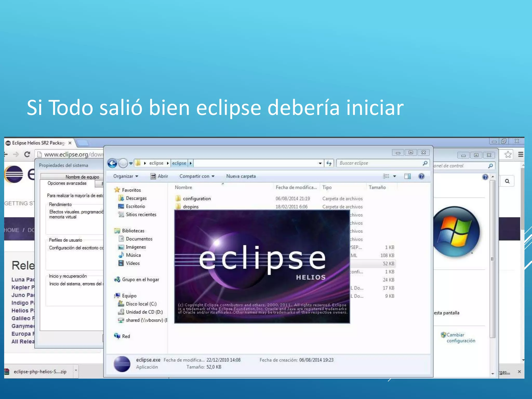Open address bar history dropdown arrow
Screen dimensions: 532x399
click(x=320, y=163)
